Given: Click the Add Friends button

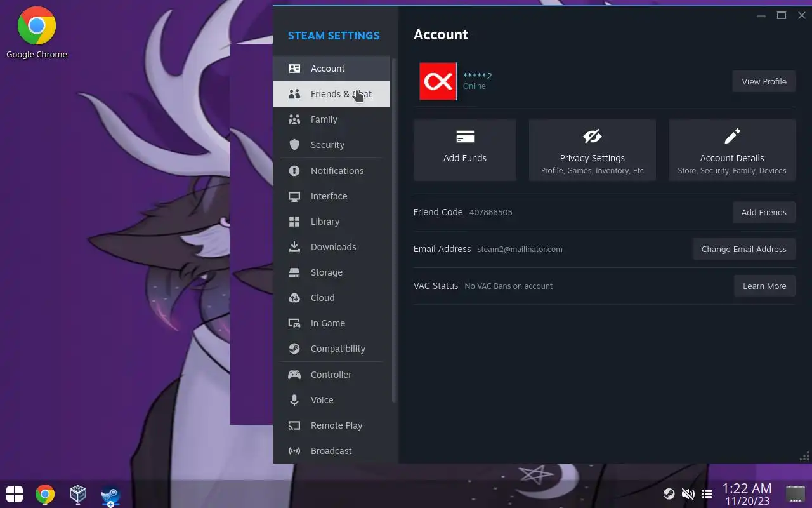Looking at the screenshot, I should 764,212.
